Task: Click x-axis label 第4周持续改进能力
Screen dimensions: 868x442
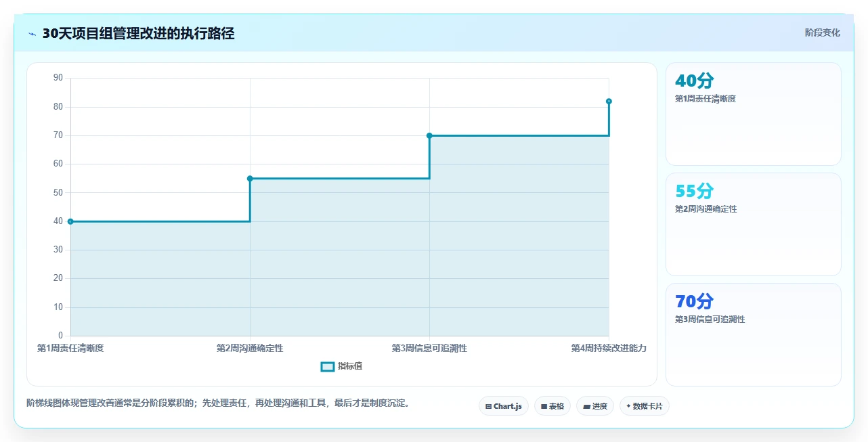Action: click(x=609, y=348)
